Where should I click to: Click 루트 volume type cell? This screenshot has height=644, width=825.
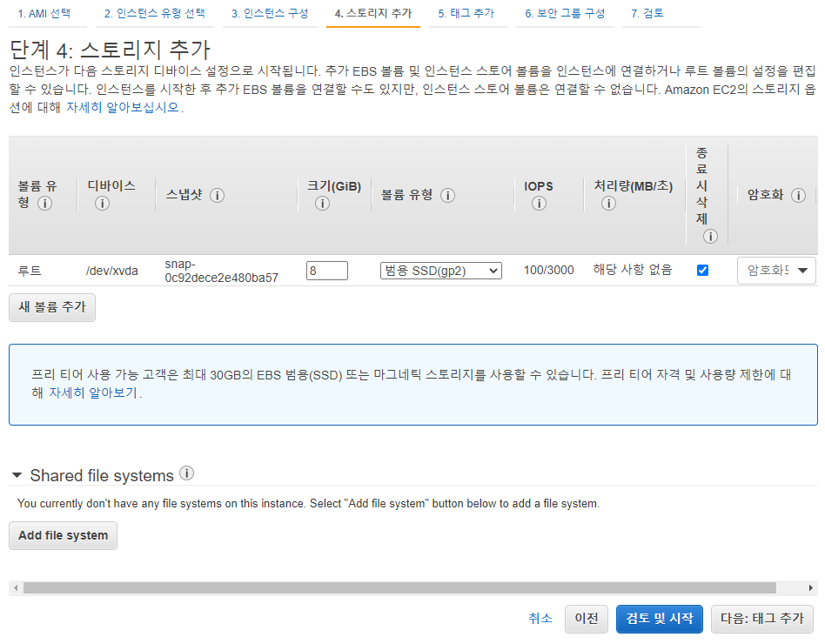coord(30,271)
